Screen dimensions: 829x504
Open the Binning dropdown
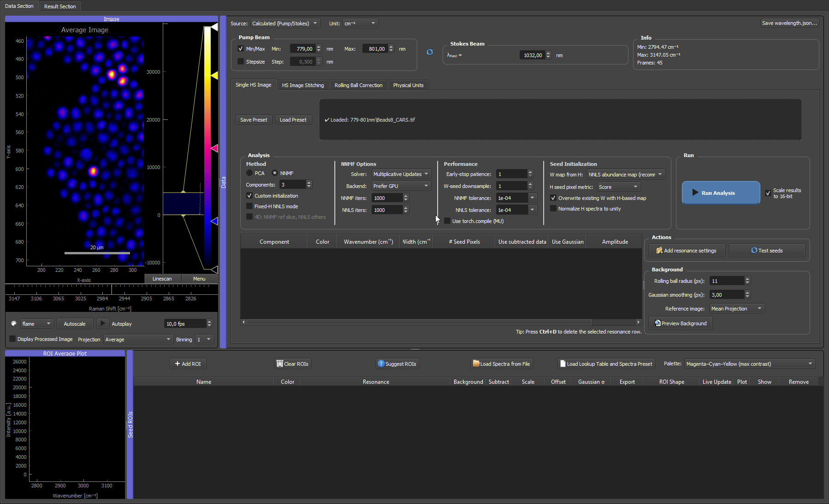click(204, 340)
